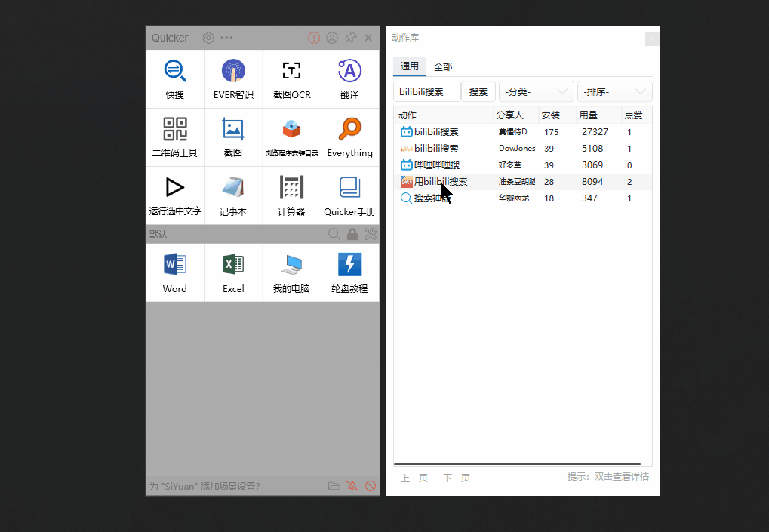Click the red warning alert icon
The width and height of the screenshot is (769, 532).
click(314, 38)
